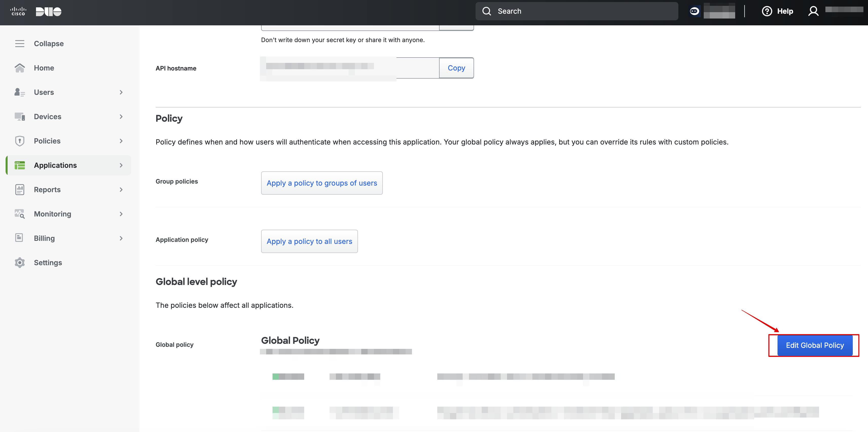Click Apply a policy to all users
The height and width of the screenshot is (432, 868).
pos(309,241)
